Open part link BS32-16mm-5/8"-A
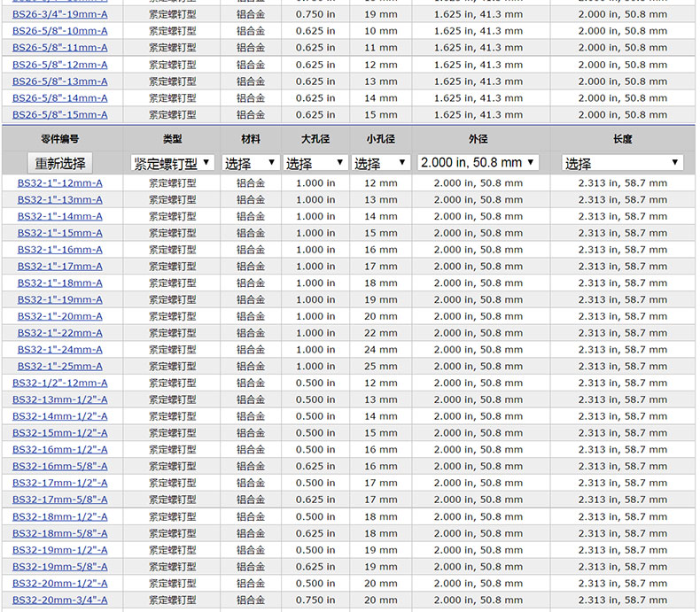The height and width of the screenshot is (612, 700). (60, 467)
